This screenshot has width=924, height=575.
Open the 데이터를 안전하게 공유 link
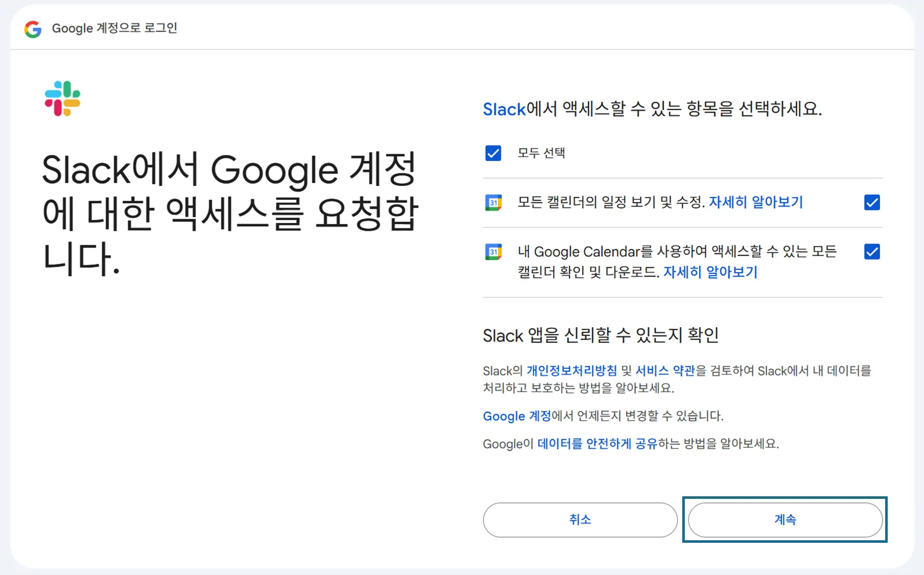pos(597,444)
